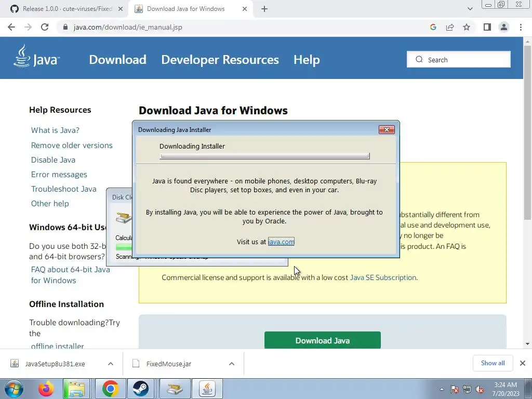
Task: Open the Remove older versions link
Action: coord(72,145)
